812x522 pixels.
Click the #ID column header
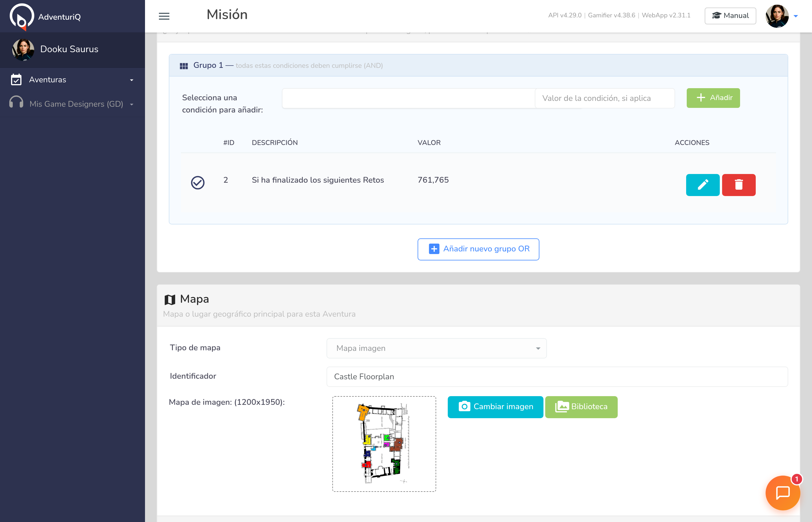click(x=229, y=143)
